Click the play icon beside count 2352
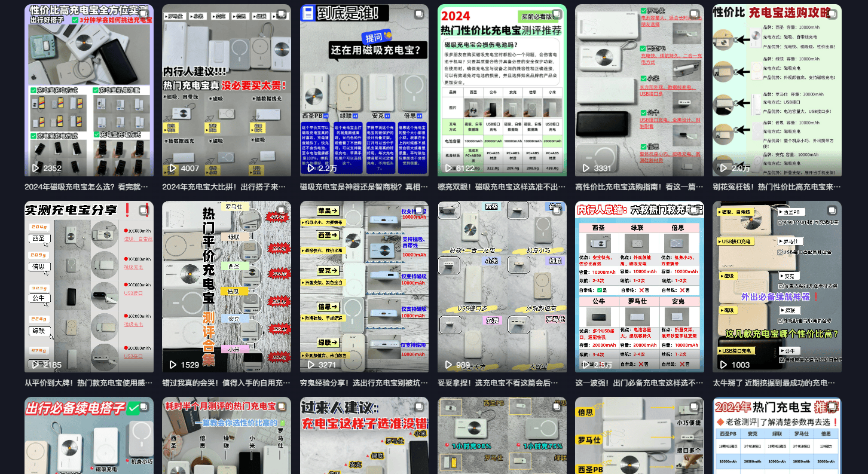Viewport: 868px width, 474px height. tap(35, 169)
